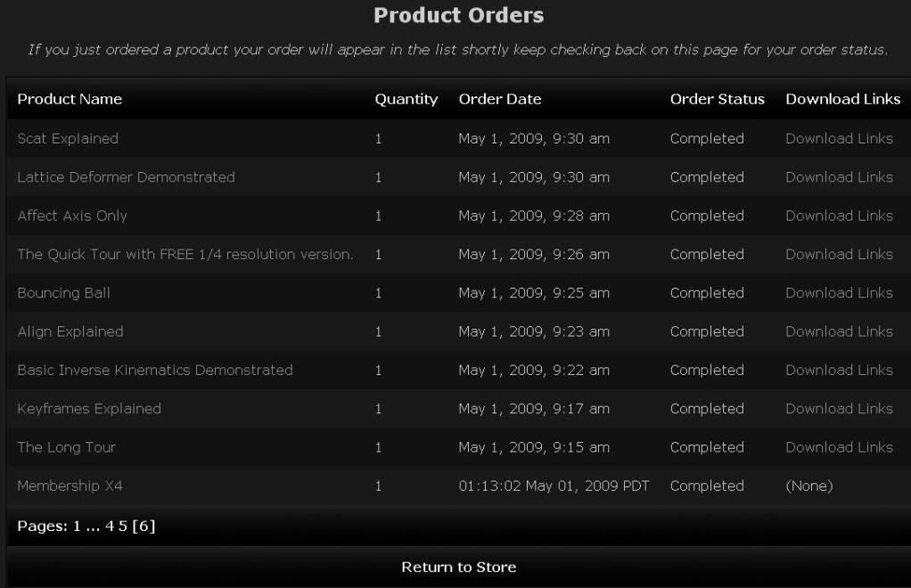Go to page 5 of orders
Viewport: 911px width, 588px height.
(122, 527)
